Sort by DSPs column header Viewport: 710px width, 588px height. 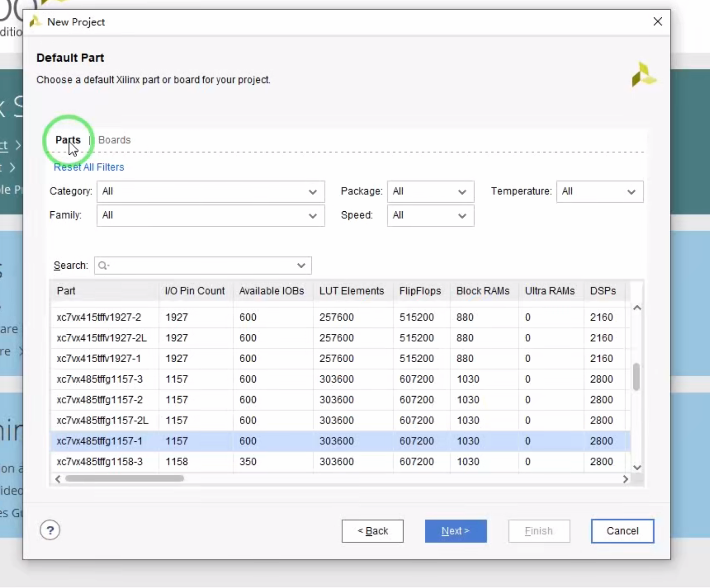(604, 291)
